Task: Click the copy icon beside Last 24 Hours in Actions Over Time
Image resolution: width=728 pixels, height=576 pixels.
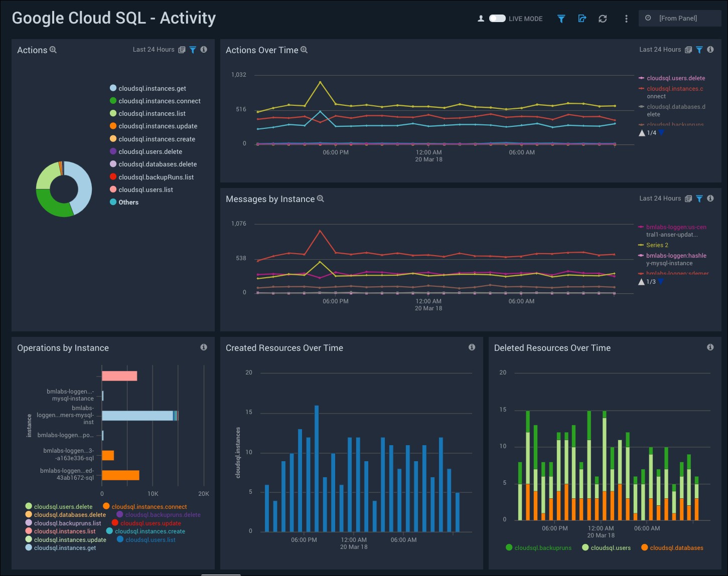Action: tap(688, 50)
